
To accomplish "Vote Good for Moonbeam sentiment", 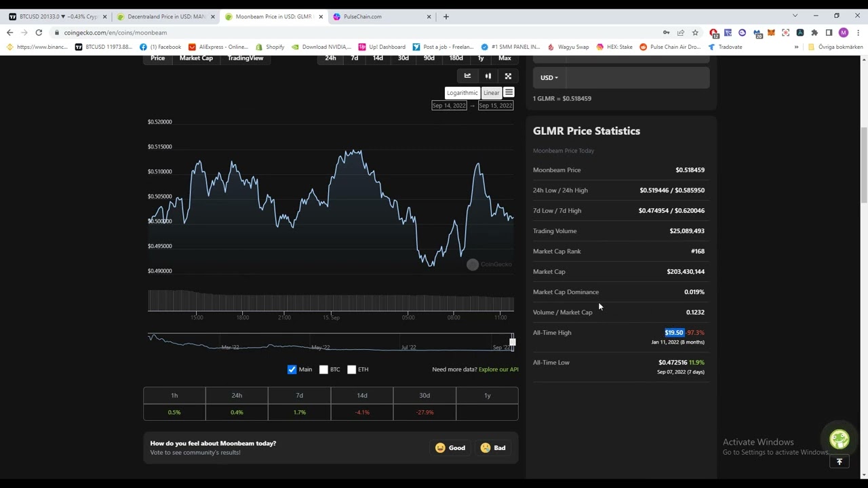I will pos(450,447).
